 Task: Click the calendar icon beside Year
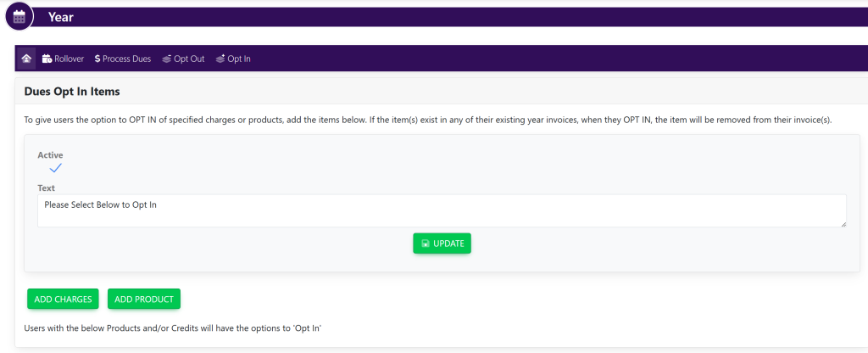point(19,16)
